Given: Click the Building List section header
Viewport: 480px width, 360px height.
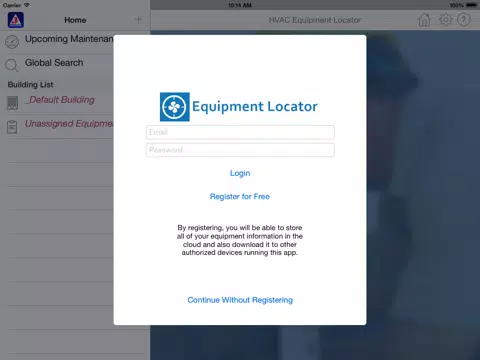Looking at the screenshot, I should tap(30, 85).
